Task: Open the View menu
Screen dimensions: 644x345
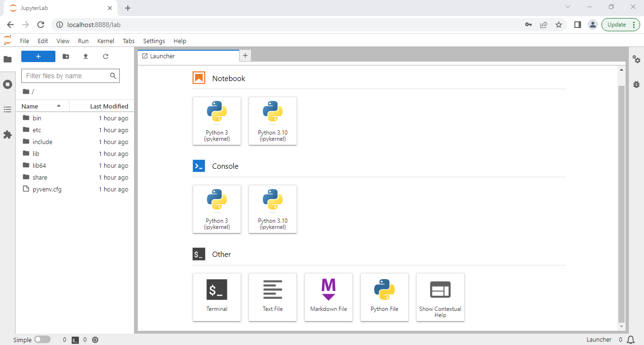Action: tap(63, 41)
